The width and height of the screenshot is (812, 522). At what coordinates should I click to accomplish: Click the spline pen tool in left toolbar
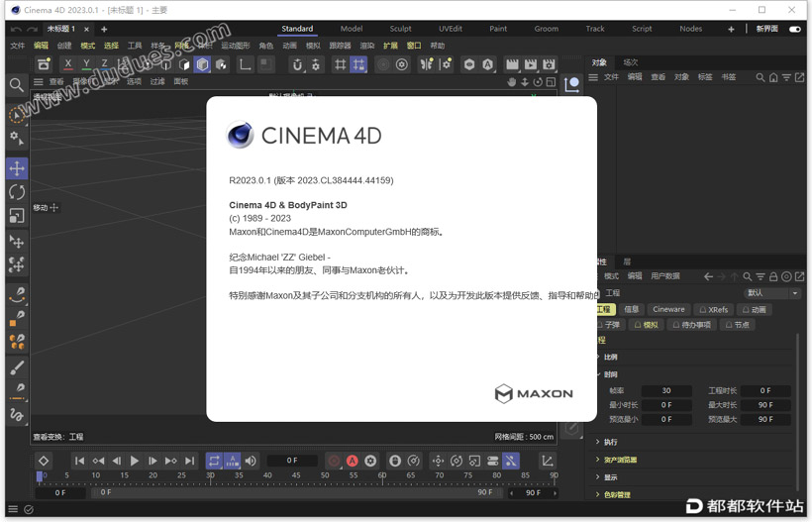pos(17,292)
